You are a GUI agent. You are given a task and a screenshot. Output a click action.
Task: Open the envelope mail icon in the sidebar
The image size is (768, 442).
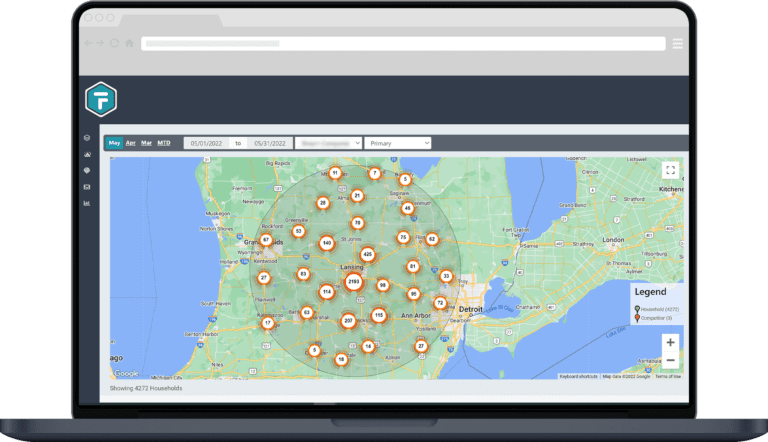click(x=87, y=187)
